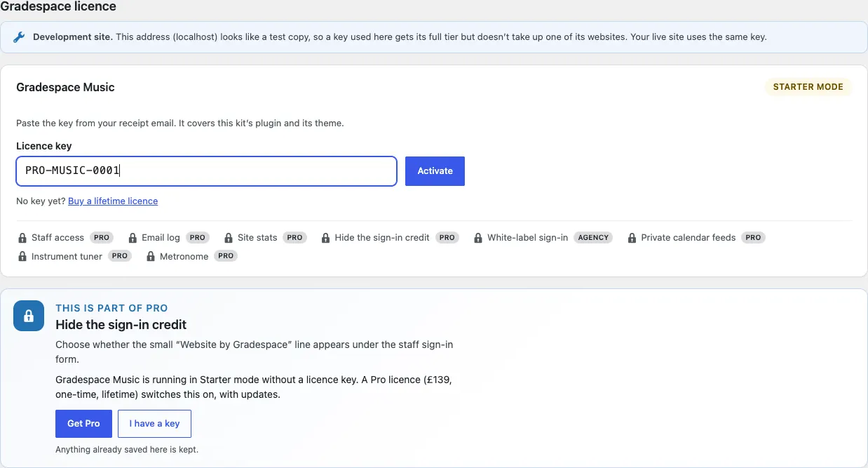This screenshot has height=468, width=868.
Task: Open the Buy a lifetime licence link
Action: tap(113, 201)
